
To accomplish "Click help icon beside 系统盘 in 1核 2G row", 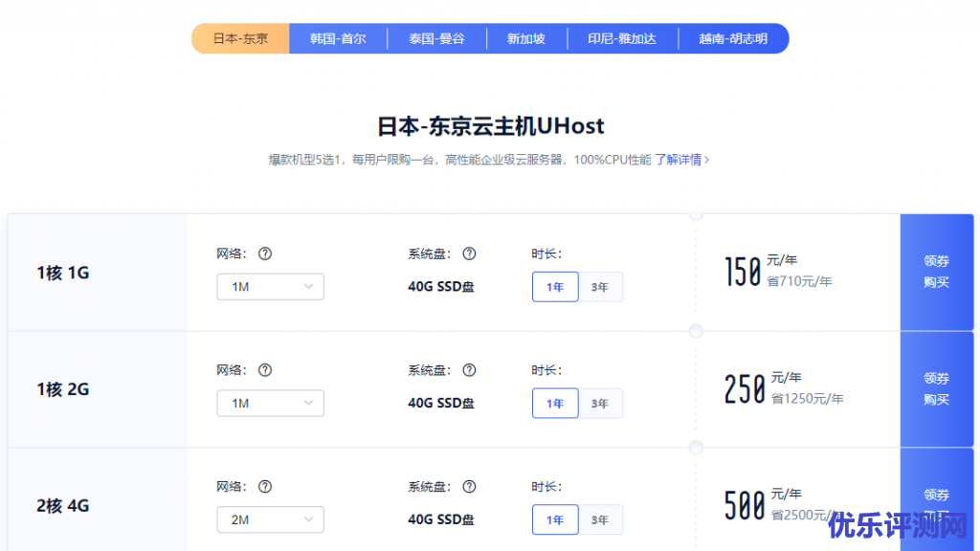I will coord(469,370).
